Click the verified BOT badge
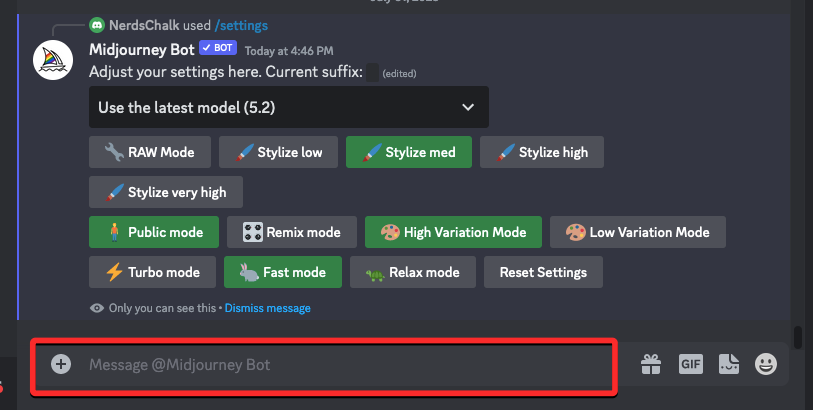This screenshot has width=813, height=410. point(218,48)
